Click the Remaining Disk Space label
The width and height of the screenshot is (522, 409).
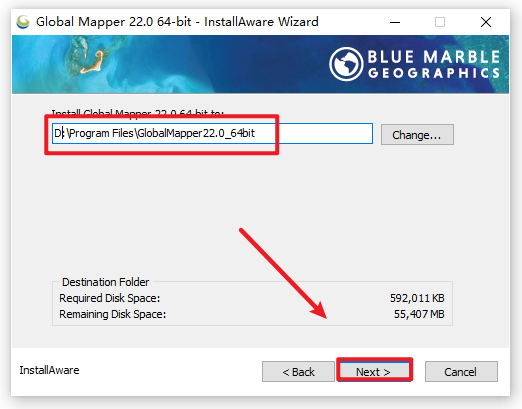coord(112,314)
